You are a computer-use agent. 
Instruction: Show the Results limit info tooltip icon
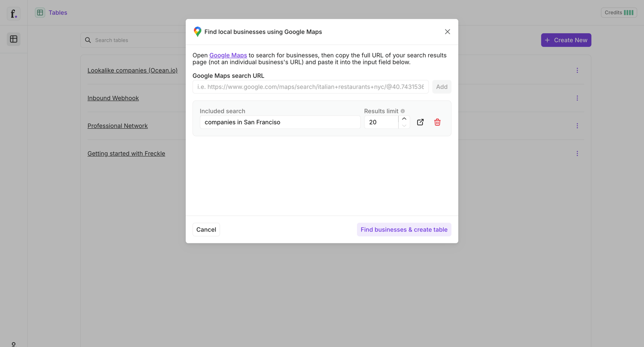(x=402, y=111)
